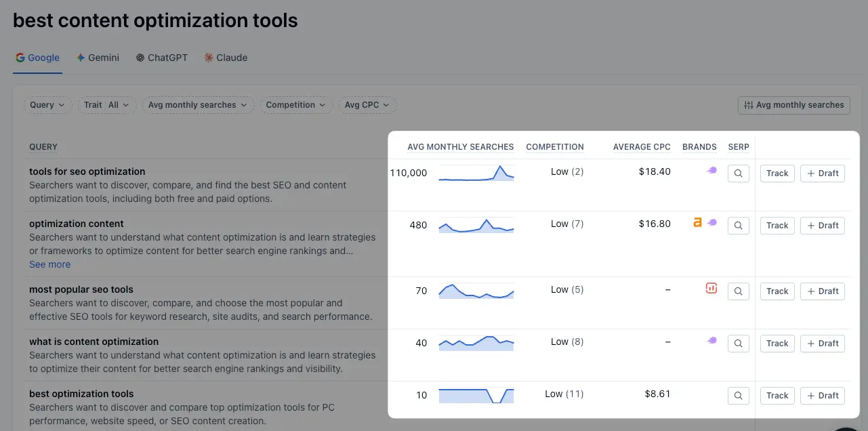
Task: View search trend chart for optimization content
Action: (x=476, y=225)
